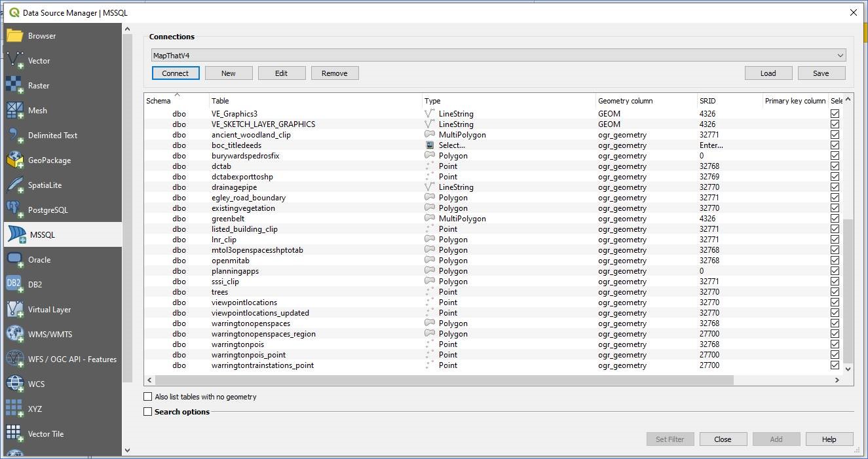Screen dimensions: 868x459
Task: Select the Vector source icon
Action: point(15,61)
